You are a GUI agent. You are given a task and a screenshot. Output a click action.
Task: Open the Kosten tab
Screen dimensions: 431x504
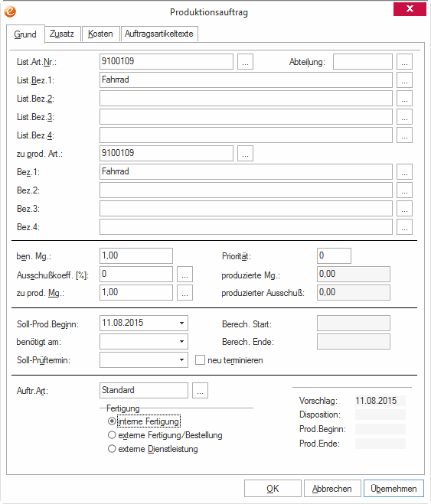click(101, 34)
